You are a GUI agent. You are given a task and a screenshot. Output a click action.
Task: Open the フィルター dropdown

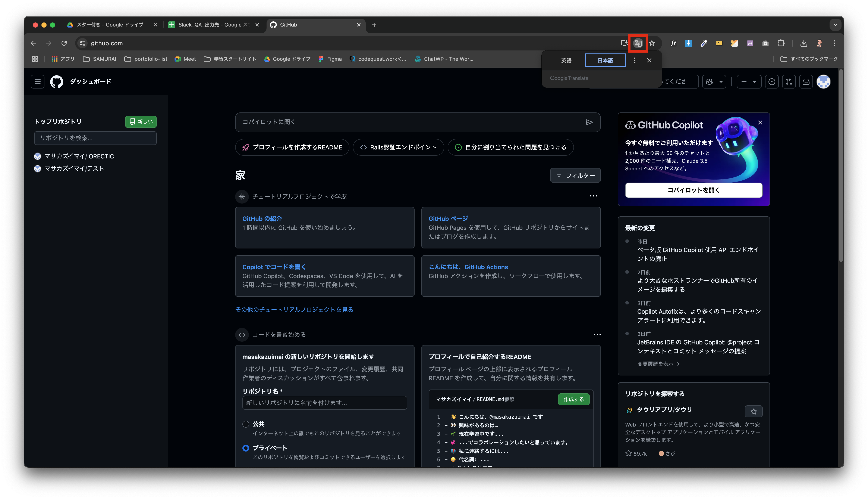point(575,176)
